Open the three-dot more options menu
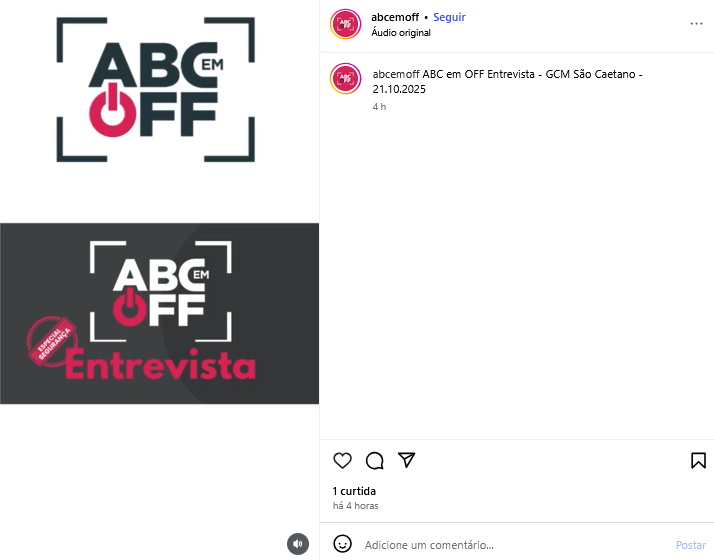This screenshot has width=714, height=560. coord(696,24)
